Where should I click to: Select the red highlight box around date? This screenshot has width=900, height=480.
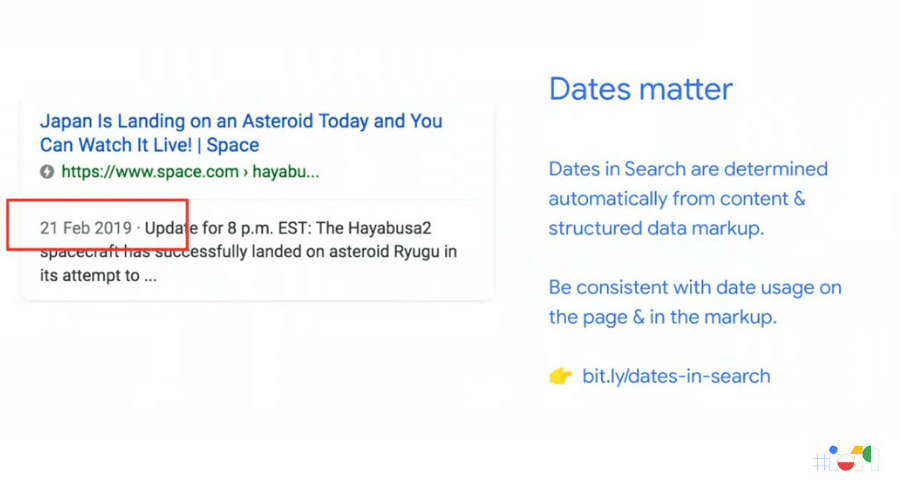click(x=98, y=224)
